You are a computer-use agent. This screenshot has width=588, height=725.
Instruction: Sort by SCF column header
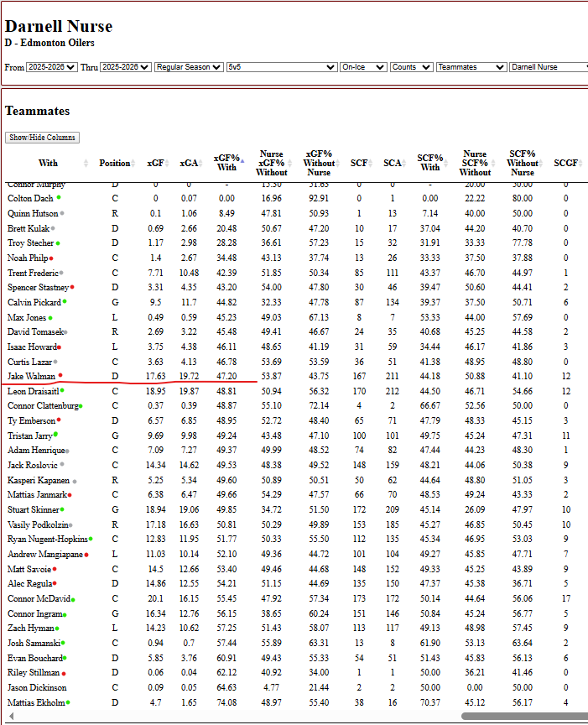[x=359, y=163]
